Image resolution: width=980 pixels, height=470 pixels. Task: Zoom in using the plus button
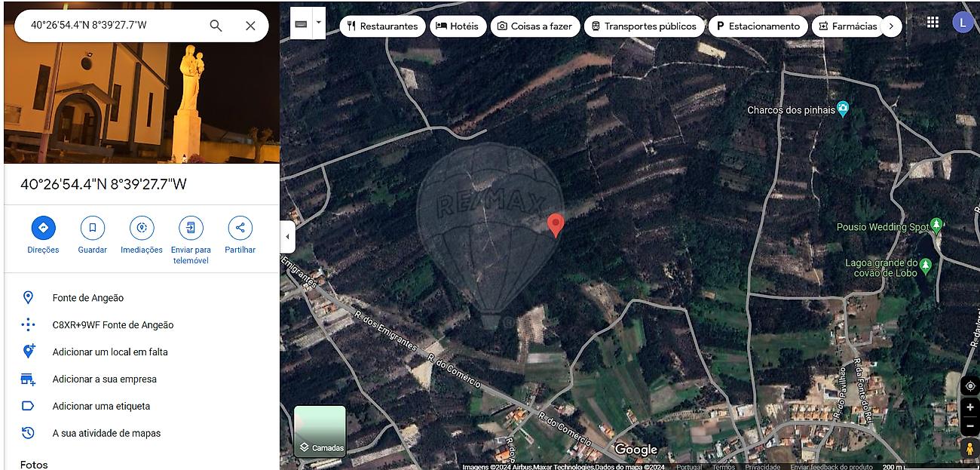(x=970, y=407)
